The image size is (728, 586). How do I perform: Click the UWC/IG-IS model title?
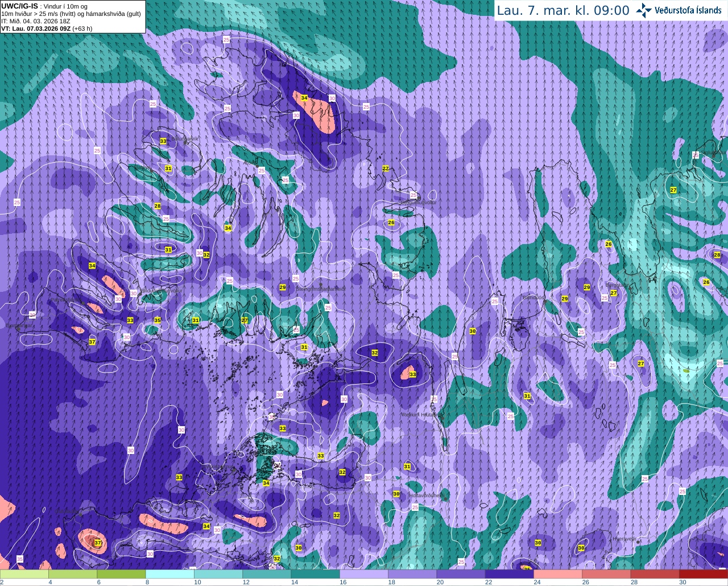(20, 6)
